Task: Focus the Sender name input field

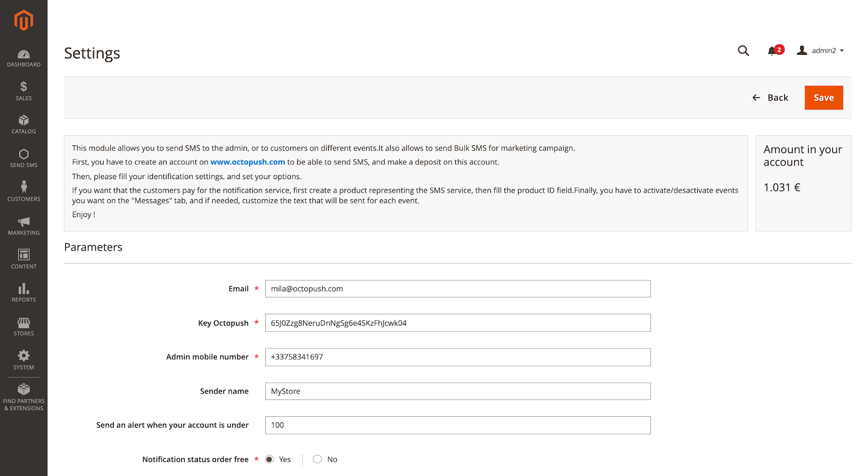Action: (457, 391)
